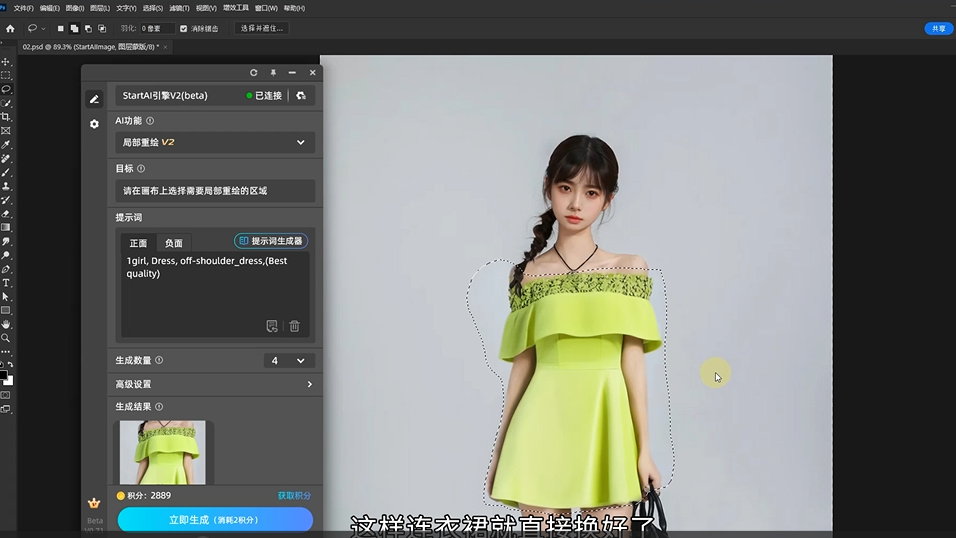Click the crown membership icon
956x538 pixels.
pos(94,503)
